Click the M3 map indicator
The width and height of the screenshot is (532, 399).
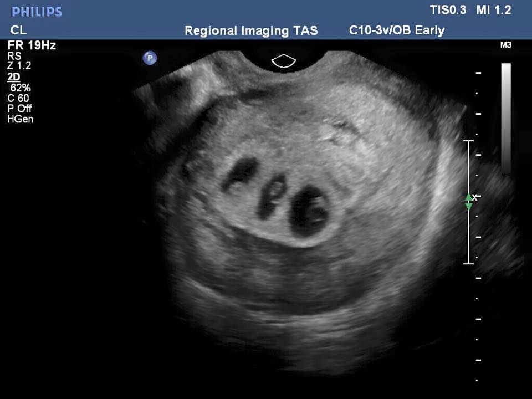505,45
